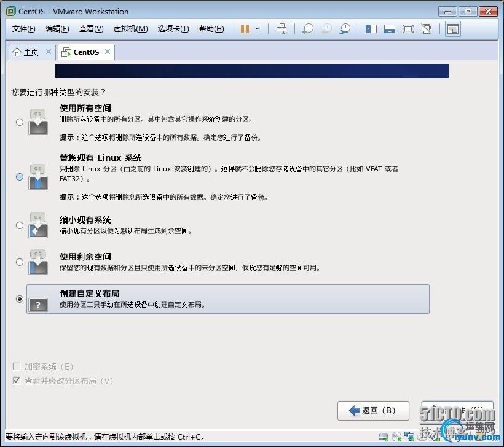Click the send Ctrl+Alt+Del toolbar icon

(x=282, y=29)
